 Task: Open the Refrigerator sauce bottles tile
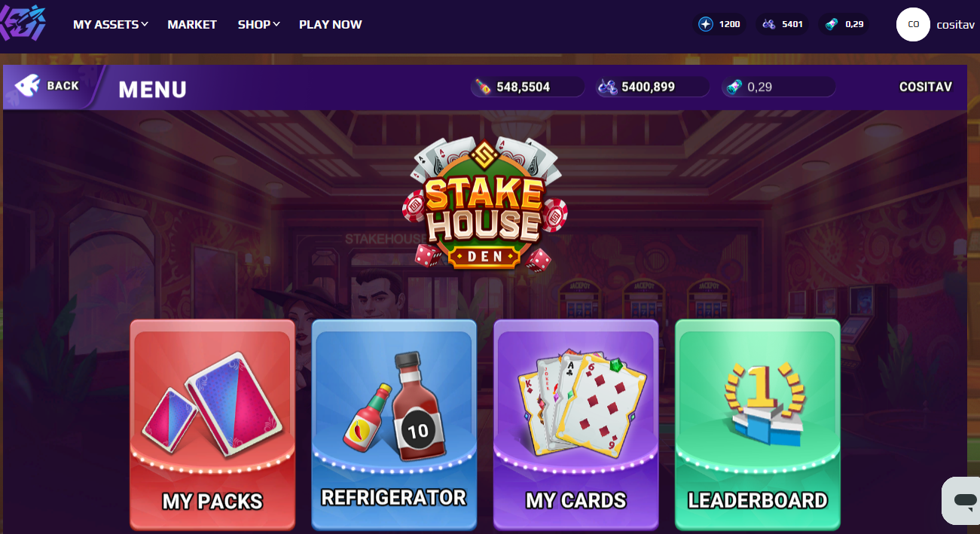pyautogui.click(x=394, y=424)
